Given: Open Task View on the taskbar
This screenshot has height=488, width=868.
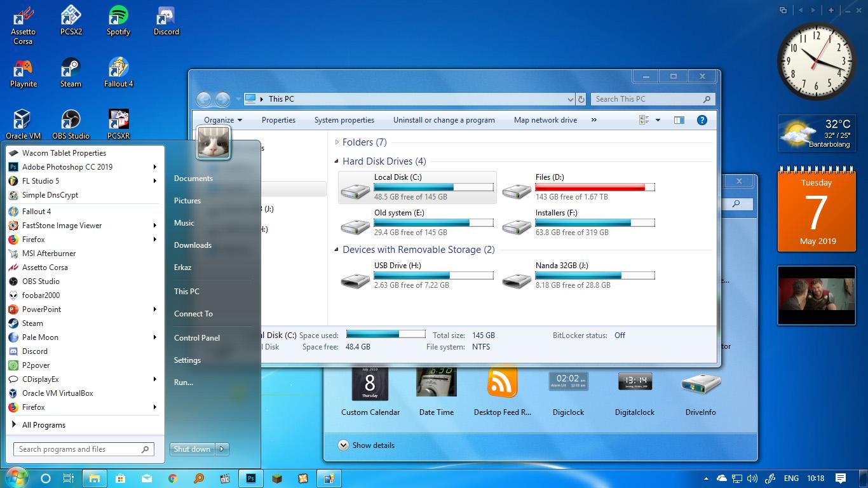Looking at the screenshot, I should click(69, 478).
